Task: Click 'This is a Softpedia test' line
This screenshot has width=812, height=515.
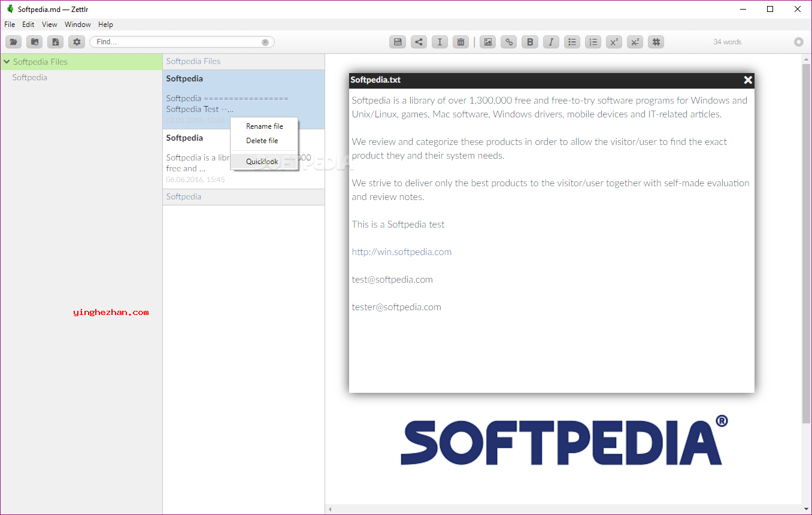Action: pyautogui.click(x=398, y=225)
